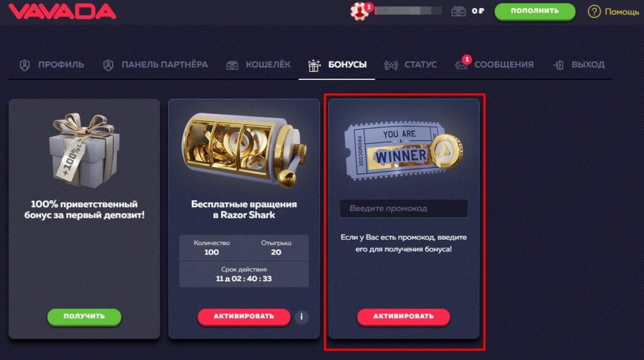Click the Сообщения envelope icon
The width and height of the screenshot is (644, 360).
[461, 65]
